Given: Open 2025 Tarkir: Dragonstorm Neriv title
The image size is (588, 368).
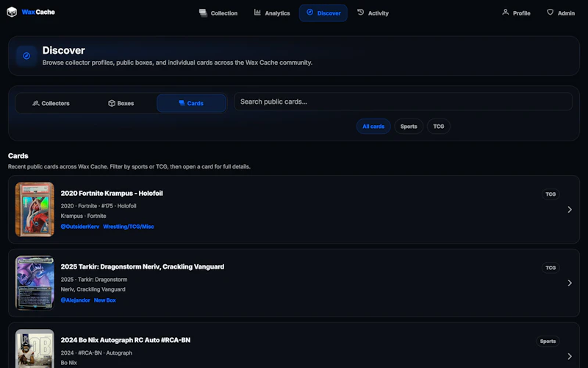Looking at the screenshot, I should point(143,267).
